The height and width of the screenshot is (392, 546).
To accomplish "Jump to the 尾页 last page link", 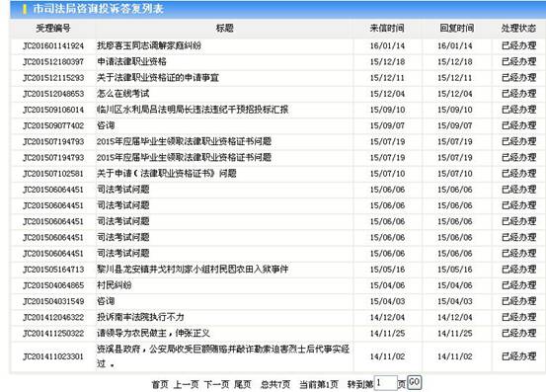I will pos(242,384).
